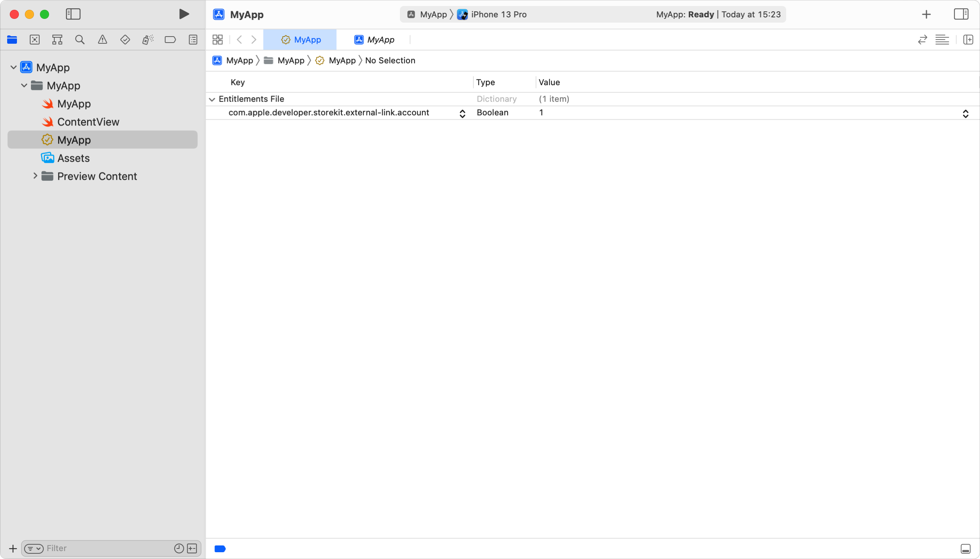Click the Find navigator search icon
This screenshot has height=559, width=980.
[x=80, y=39]
